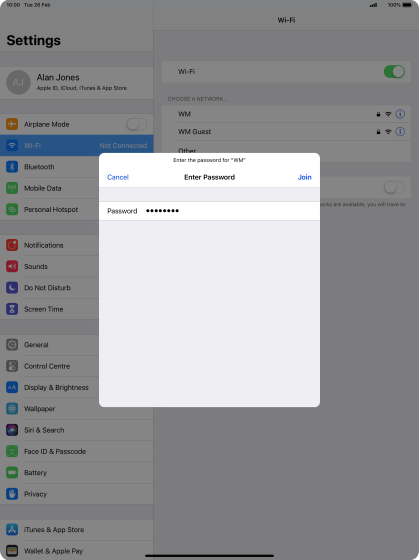Open the Privacy hand icon
The image size is (419, 560).
[12, 494]
